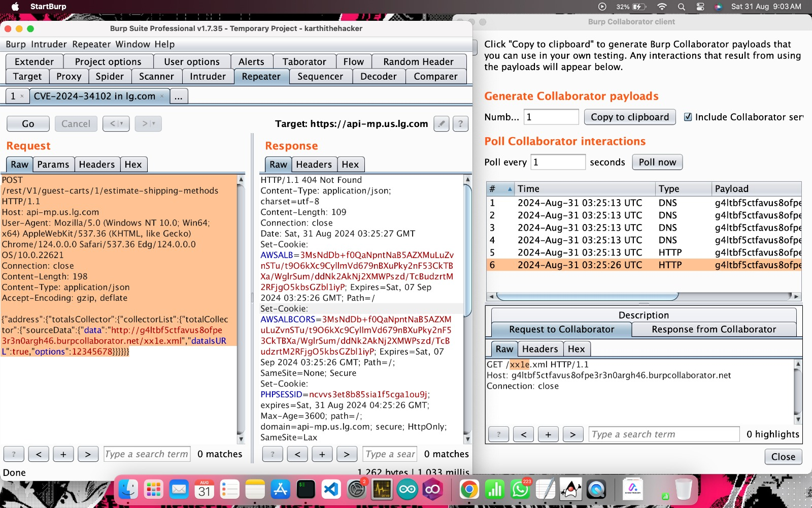
Task: Open System Preferences in dock
Action: [x=357, y=490]
